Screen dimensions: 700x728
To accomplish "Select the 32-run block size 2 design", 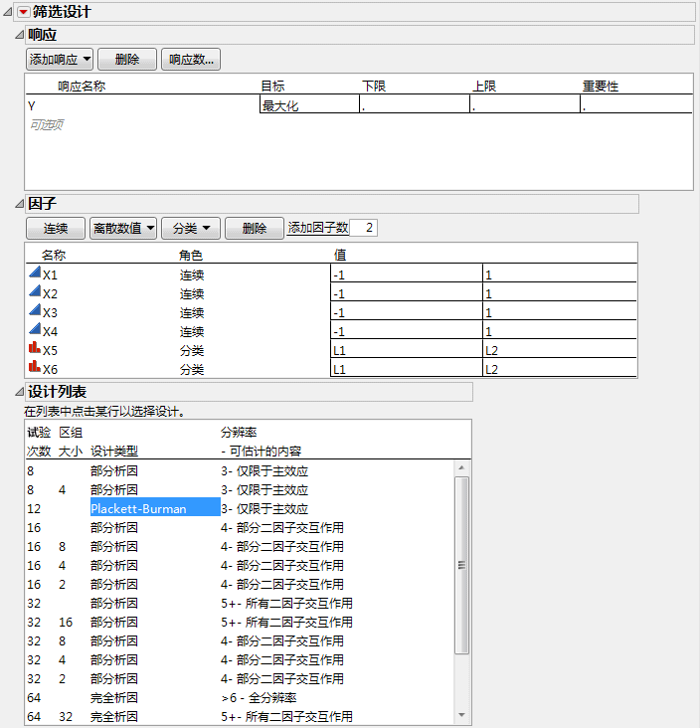I will tap(240, 679).
